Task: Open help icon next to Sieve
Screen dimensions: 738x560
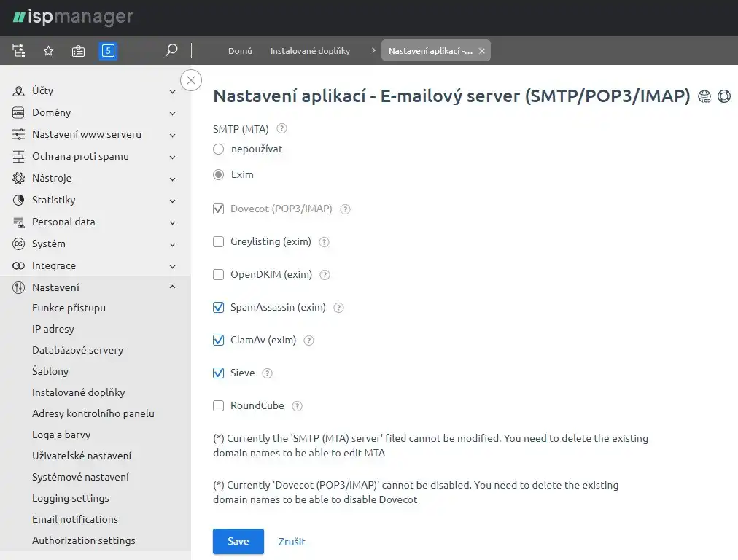Action: click(267, 373)
